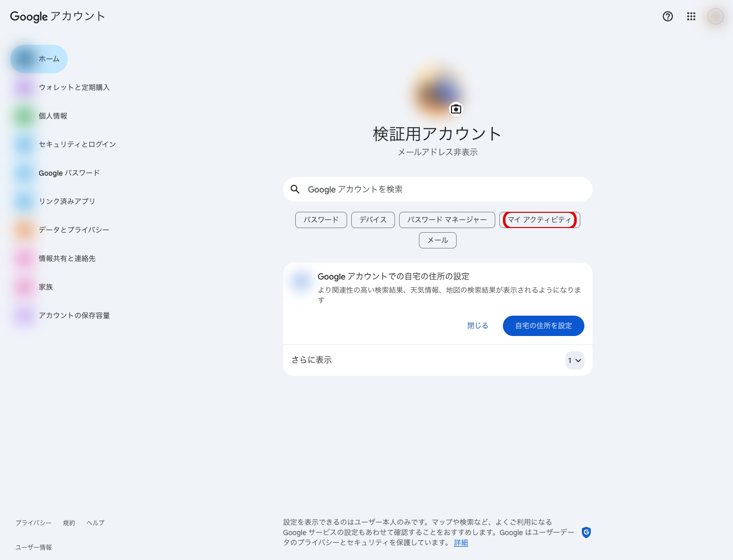Image resolution: width=733 pixels, height=560 pixels.
Task: Open the Google apps grid launcher
Action: (x=691, y=16)
